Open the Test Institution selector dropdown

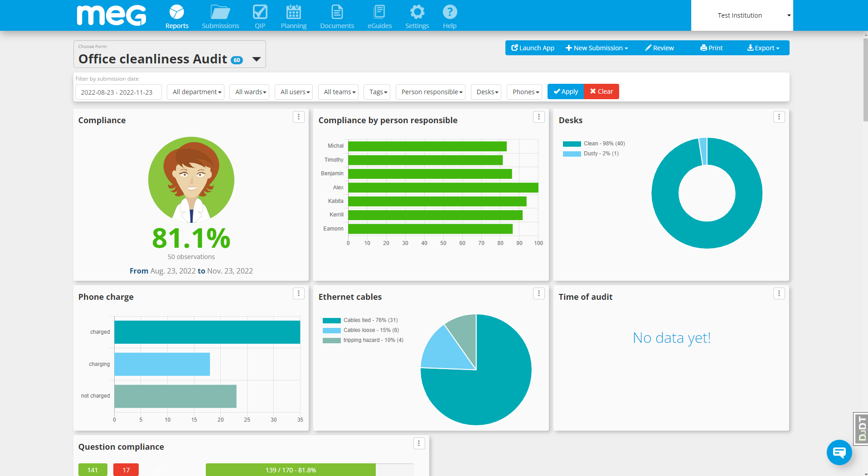[x=742, y=15]
